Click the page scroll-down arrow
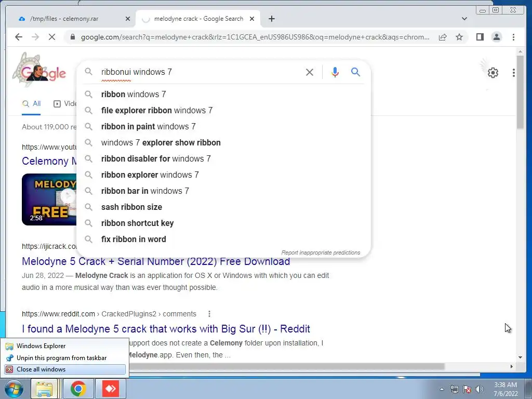The image size is (532, 399). coord(520,357)
